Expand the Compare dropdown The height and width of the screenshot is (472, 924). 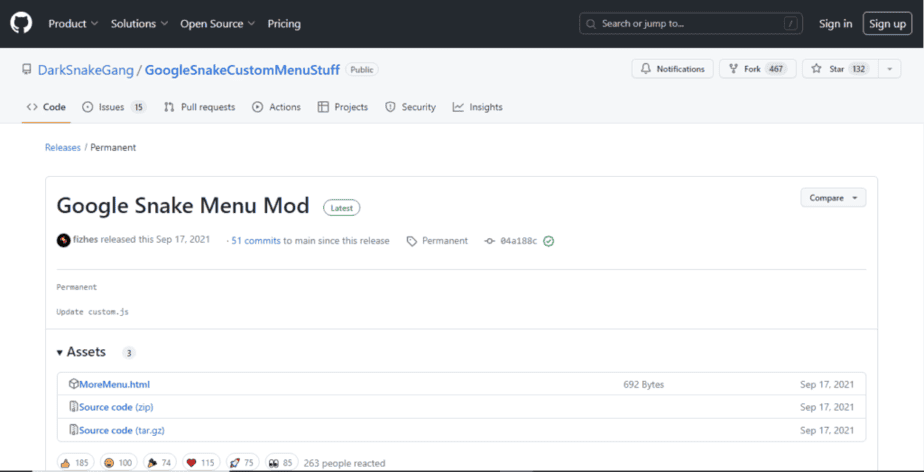(833, 198)
